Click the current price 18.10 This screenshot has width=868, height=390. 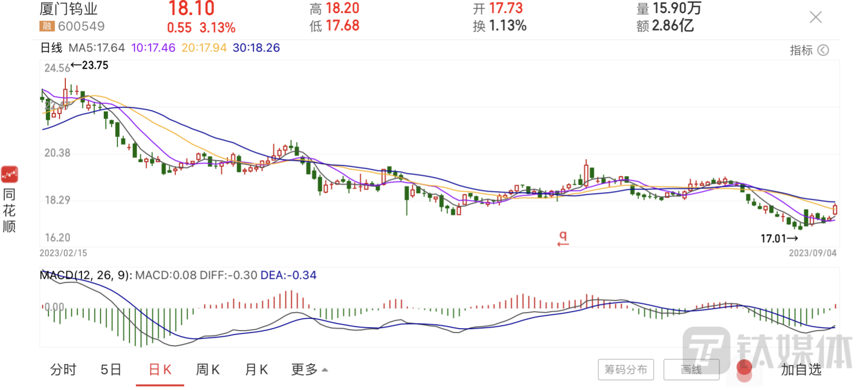tap(191, 8)
